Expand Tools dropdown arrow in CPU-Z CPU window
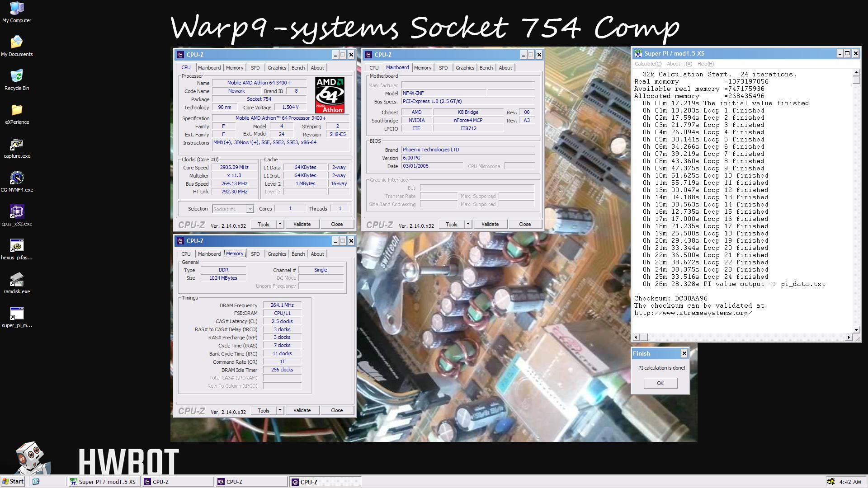Viewport: 868px width, 488px height. tap(280, 224)
